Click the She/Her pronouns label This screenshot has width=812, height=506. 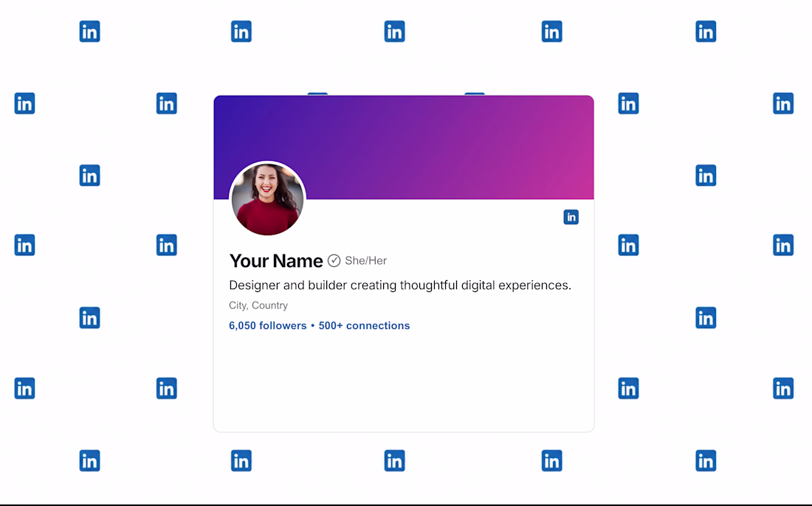[365, 261]
